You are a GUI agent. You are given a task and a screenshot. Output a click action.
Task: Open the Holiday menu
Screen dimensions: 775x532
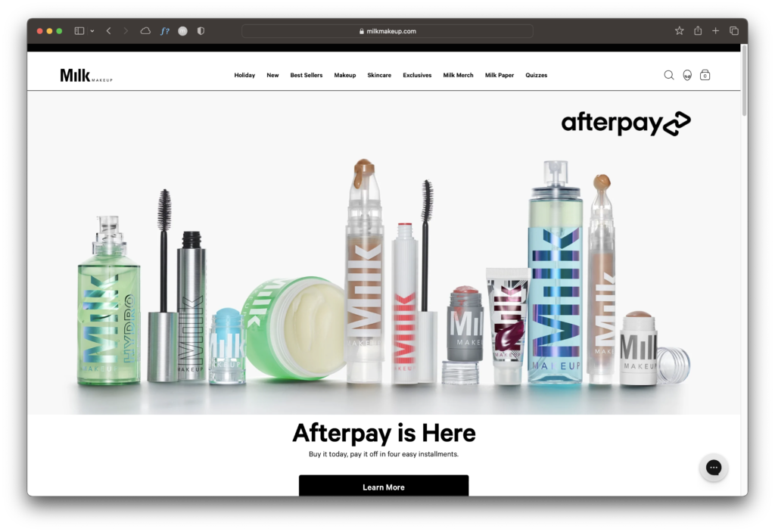point(244,76)
